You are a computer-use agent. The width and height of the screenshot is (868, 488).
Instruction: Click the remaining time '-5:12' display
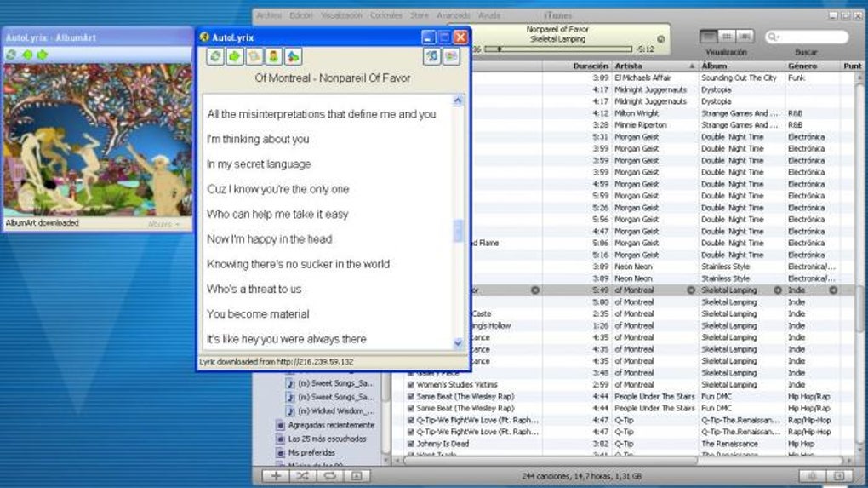pos(645,49)
